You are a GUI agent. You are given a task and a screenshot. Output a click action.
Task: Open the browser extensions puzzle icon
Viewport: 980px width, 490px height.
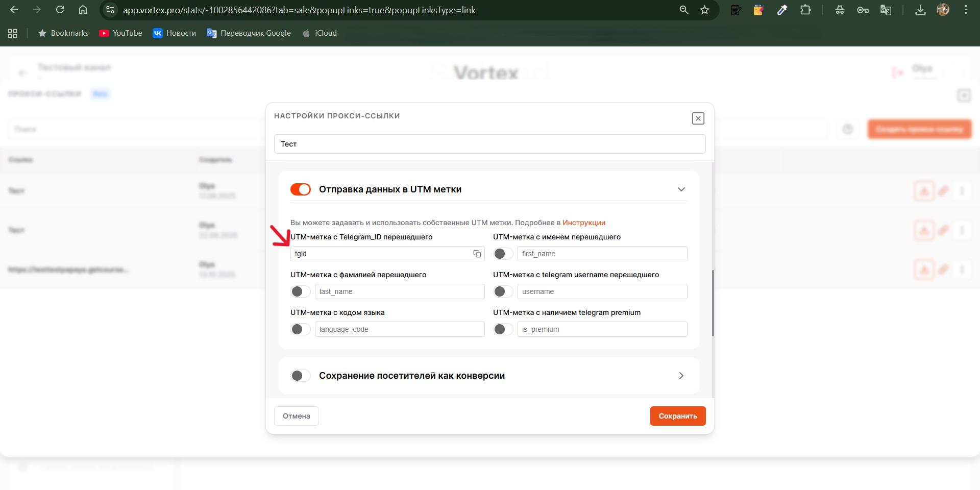click(x=806, y=10)
